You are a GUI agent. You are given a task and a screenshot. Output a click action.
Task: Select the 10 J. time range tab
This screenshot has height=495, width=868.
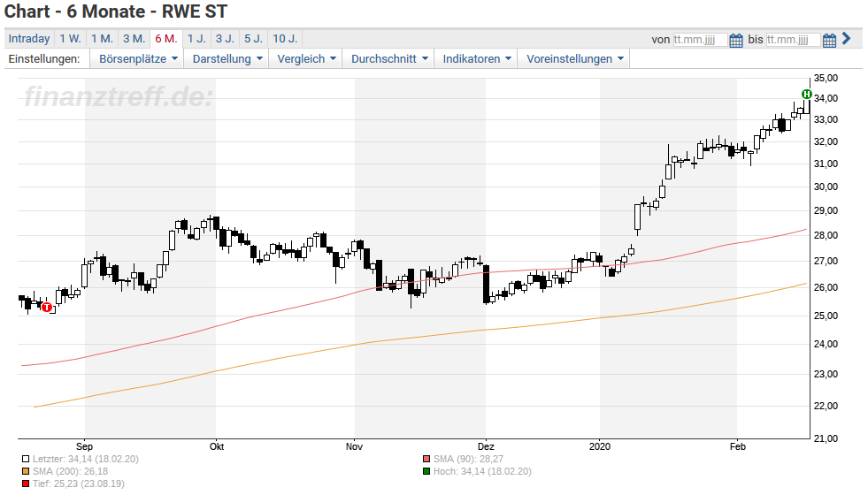285,39
